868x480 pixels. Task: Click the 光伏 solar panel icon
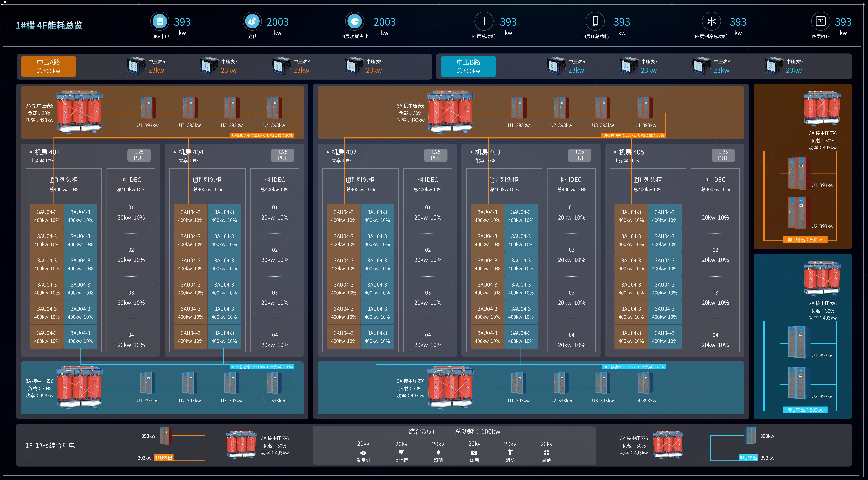point(252,22)
